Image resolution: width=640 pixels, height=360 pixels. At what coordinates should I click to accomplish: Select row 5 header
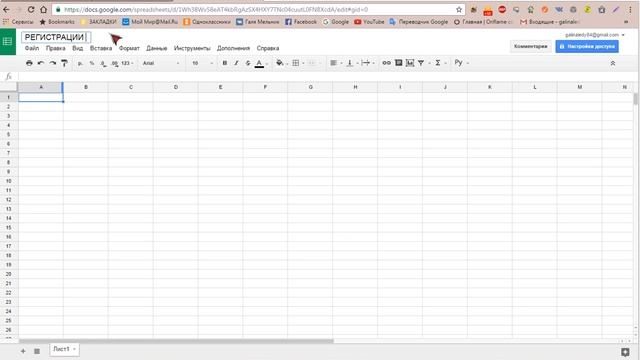(9, 134)
